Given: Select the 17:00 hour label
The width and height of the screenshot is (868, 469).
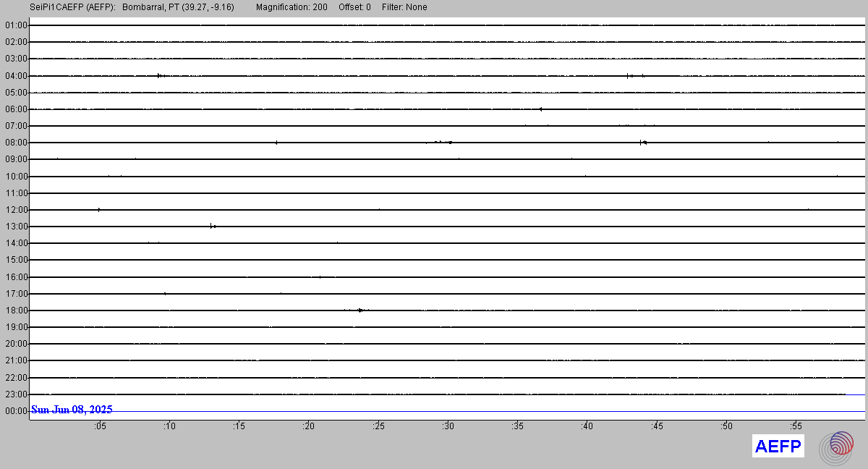Looking at the screenshot, I should click(x=16, y=294).
